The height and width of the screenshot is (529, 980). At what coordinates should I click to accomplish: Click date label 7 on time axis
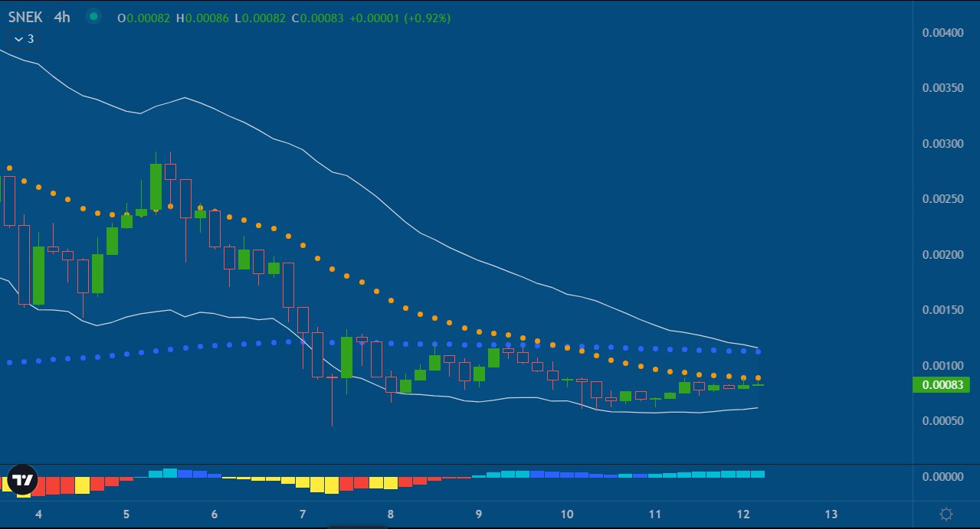[303, 514]
